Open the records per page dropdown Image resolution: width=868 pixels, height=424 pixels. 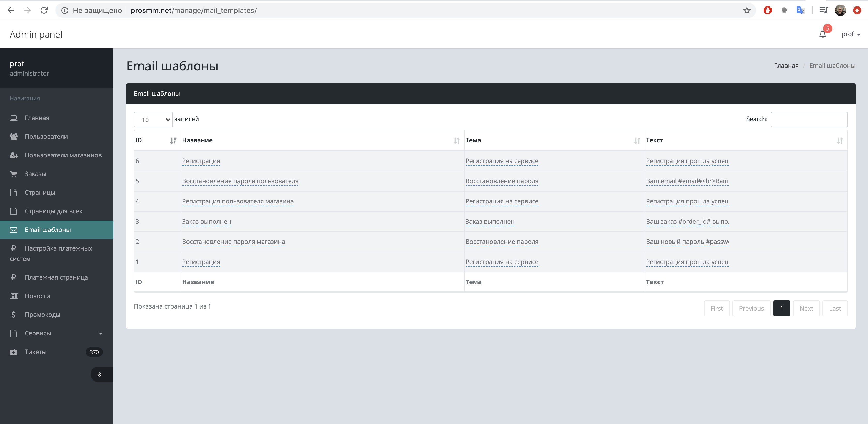coord(153,119)
